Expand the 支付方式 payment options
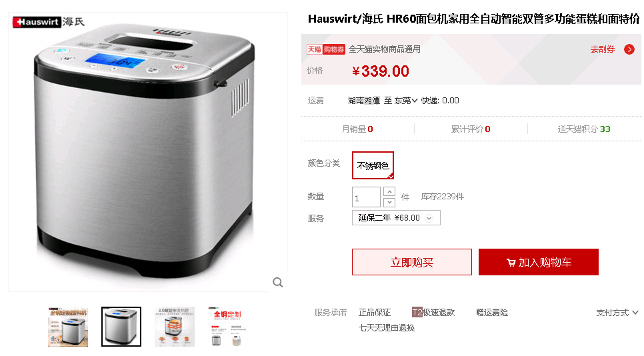The image size is (644, 356). pos(617,313)
